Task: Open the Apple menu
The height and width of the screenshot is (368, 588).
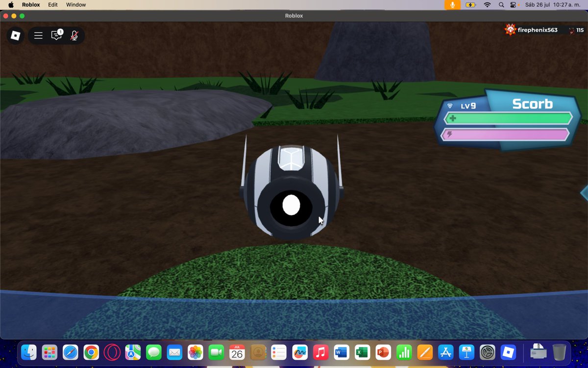Action: point(11,4)
